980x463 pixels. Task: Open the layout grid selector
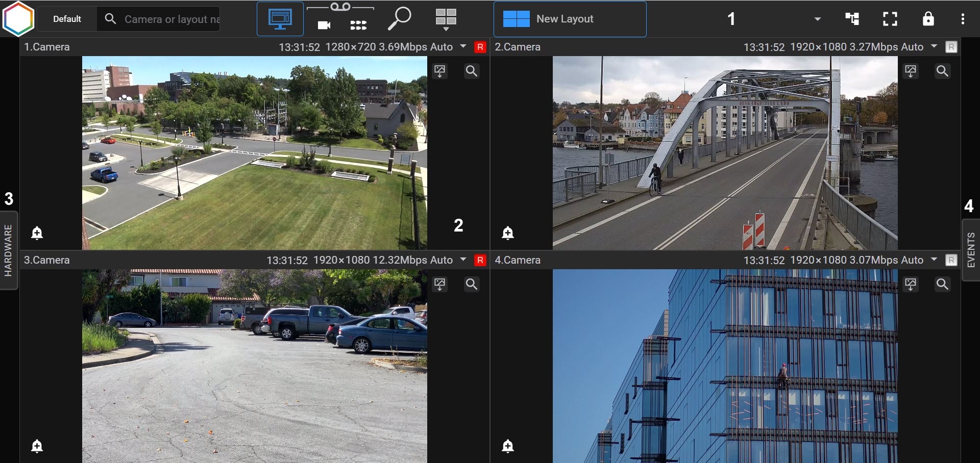tap(446, 19)
